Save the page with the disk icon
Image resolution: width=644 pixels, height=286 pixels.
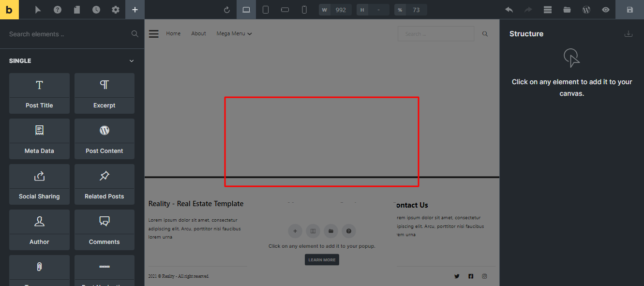click(629, 10)
